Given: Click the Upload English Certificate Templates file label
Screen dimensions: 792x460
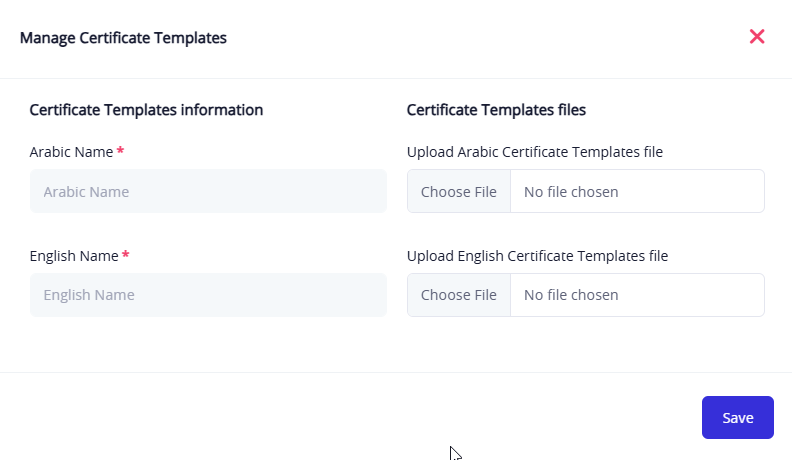Looking at the screenshot, I should point(537,256).
